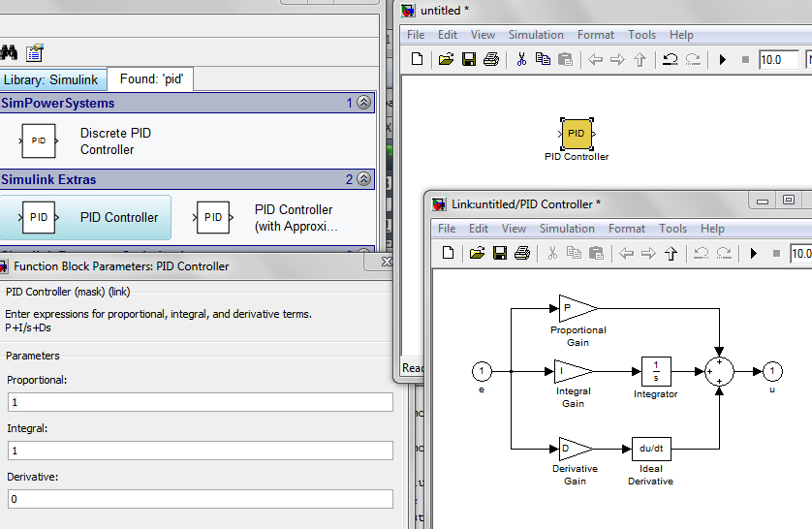This screenshot has height=529, width=812.
Task: Close the Function Block Parameters dialog
Action: 387,262
